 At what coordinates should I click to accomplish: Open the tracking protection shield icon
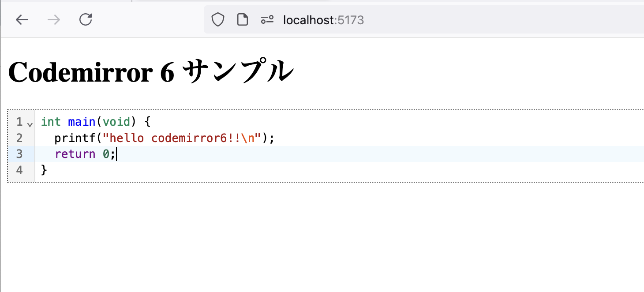[x=218, y=20]
